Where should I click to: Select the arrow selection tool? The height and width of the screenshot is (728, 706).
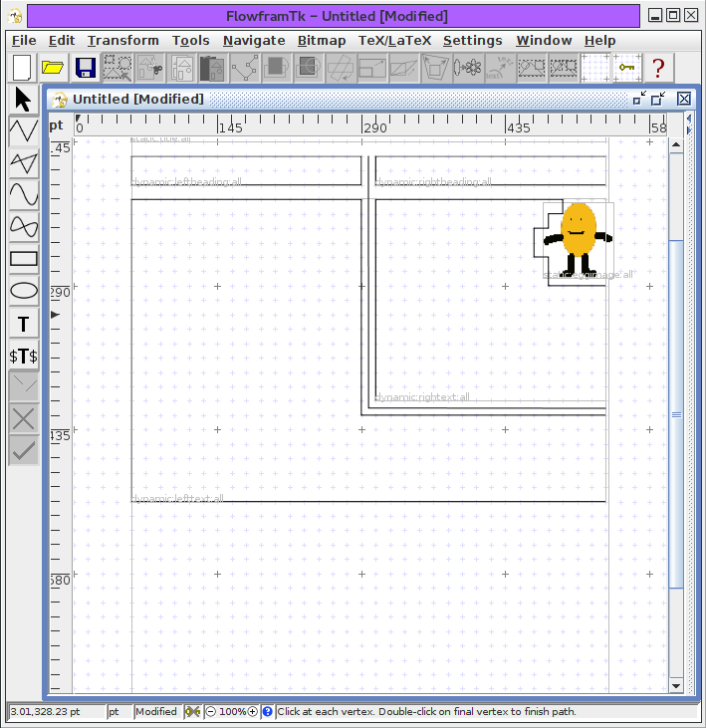coord(24,99)
